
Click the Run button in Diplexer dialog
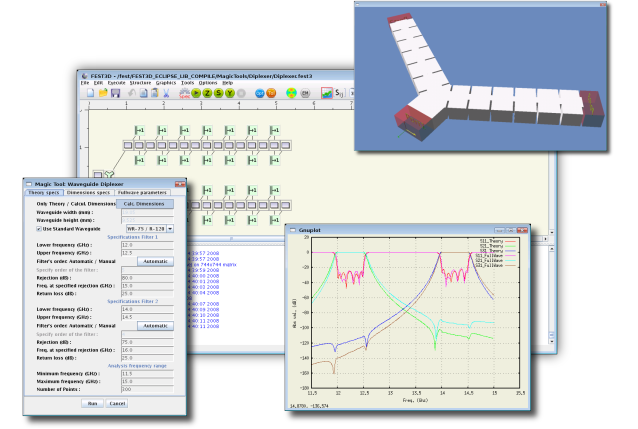point(92,403)
